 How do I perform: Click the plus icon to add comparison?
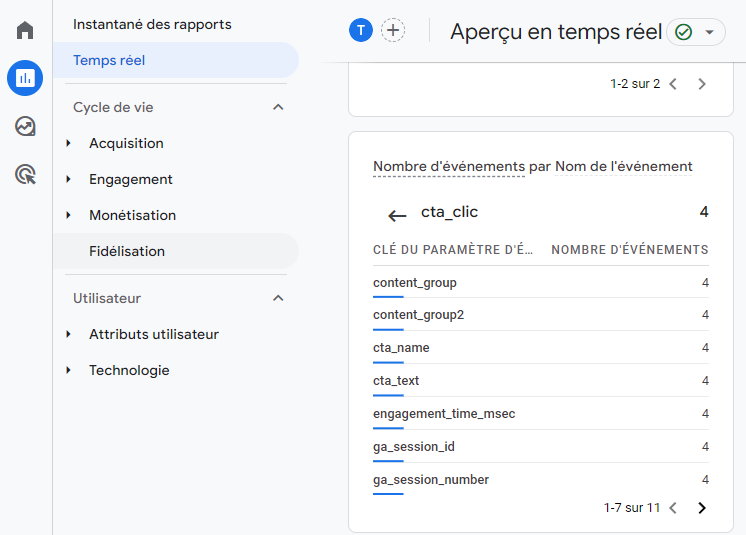click(x=394, y=31)
